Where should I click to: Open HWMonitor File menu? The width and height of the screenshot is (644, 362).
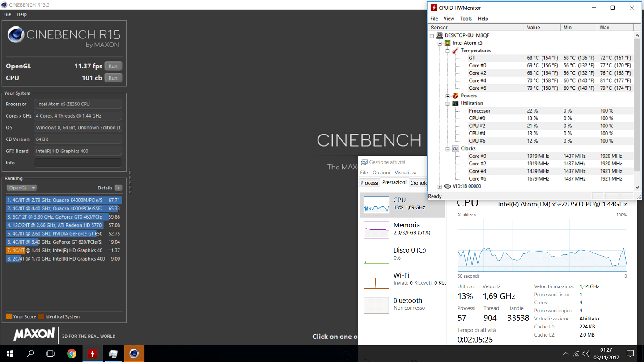[x=434, y=19]
